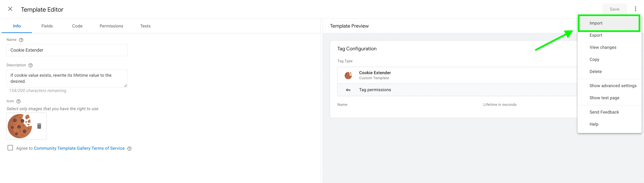
Task: Click the help icon beside the Name label
Action: tap(21, 40)
